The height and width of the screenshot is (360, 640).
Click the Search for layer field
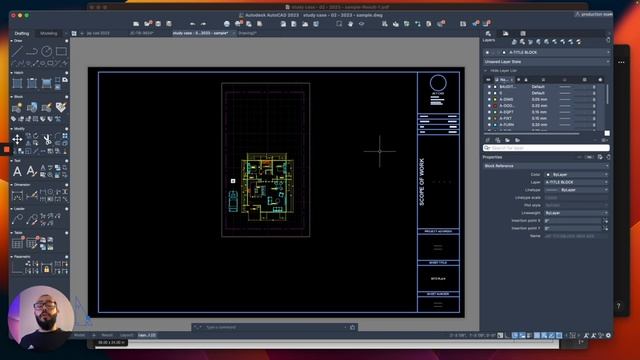click(547, 148)
